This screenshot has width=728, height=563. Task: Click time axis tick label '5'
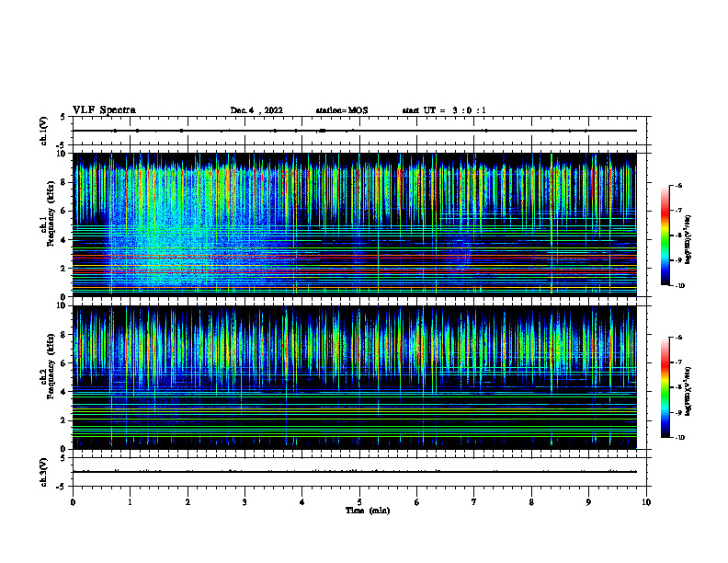coord(359,502)
